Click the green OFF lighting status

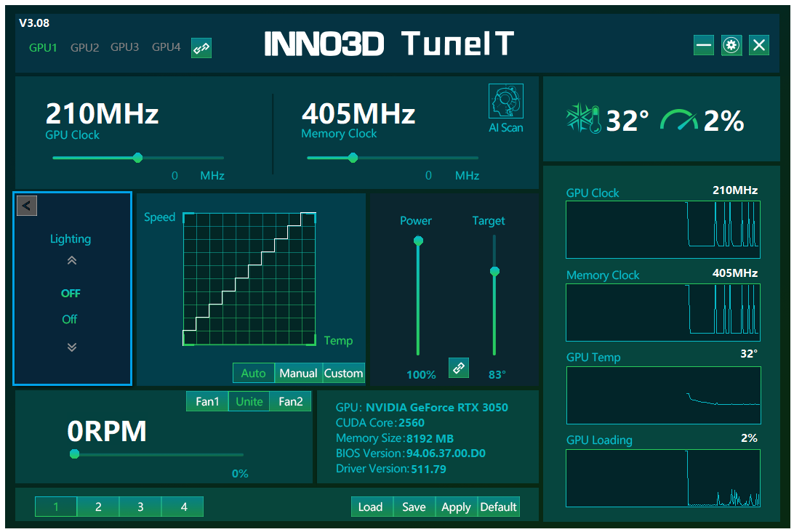tap(71, 294)
